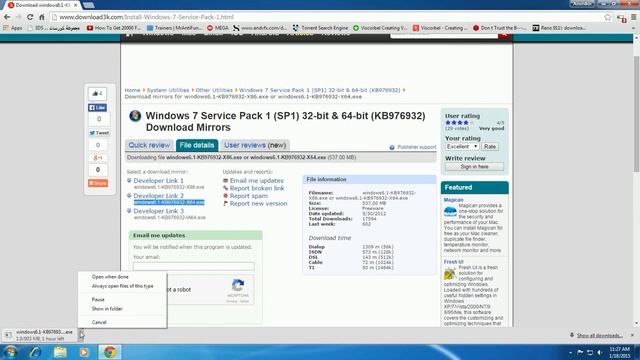
Task: Click the Report broken link option
Action: (257, 188)
